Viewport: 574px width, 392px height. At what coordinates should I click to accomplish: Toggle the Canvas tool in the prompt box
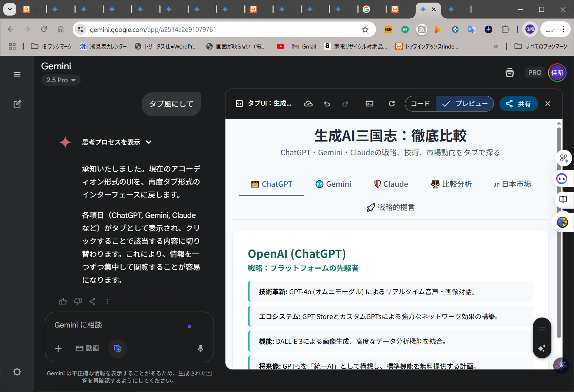[x=118, y=348]
